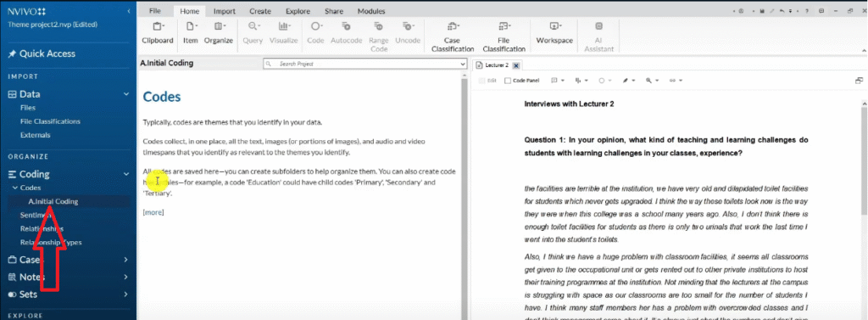Click the Range Code ribbon button
This screenshot has height=320, width=868.
[379, 36]
